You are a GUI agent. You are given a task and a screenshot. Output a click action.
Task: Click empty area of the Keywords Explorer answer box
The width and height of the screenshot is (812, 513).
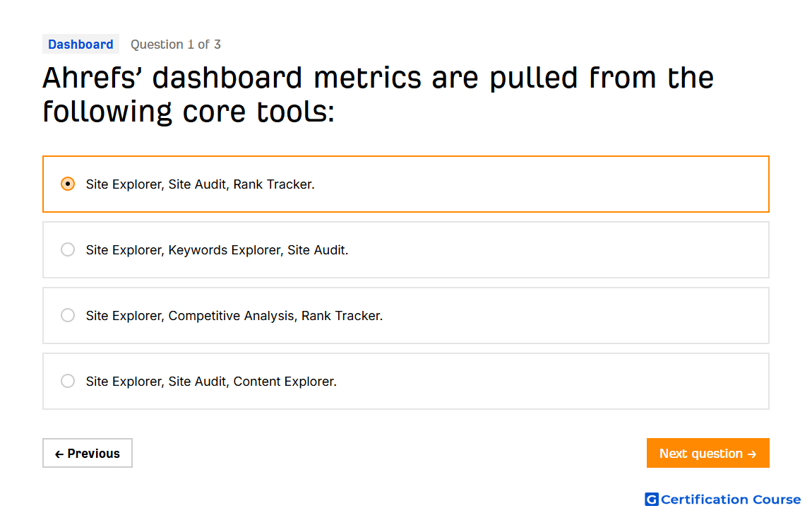coord(559,249)
